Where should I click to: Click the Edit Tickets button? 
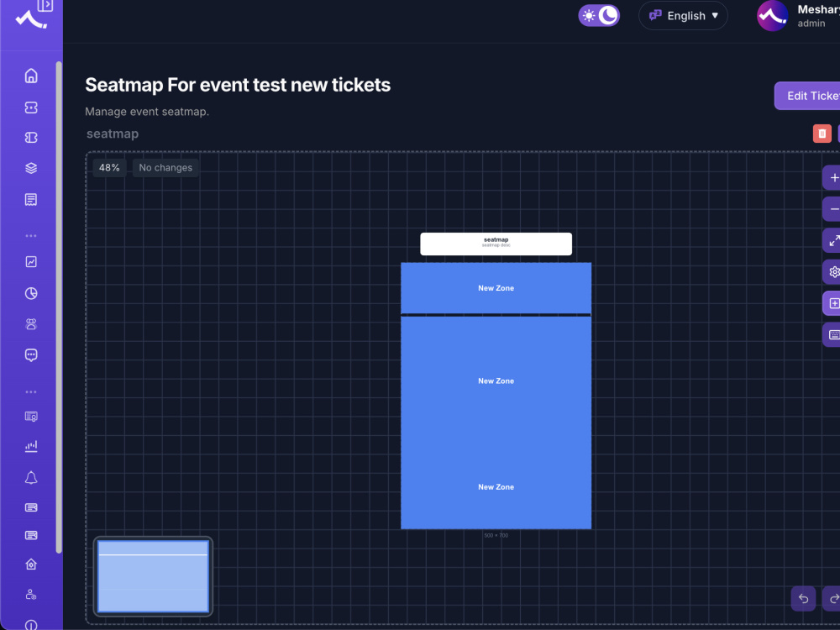click(x=807, y=96)
